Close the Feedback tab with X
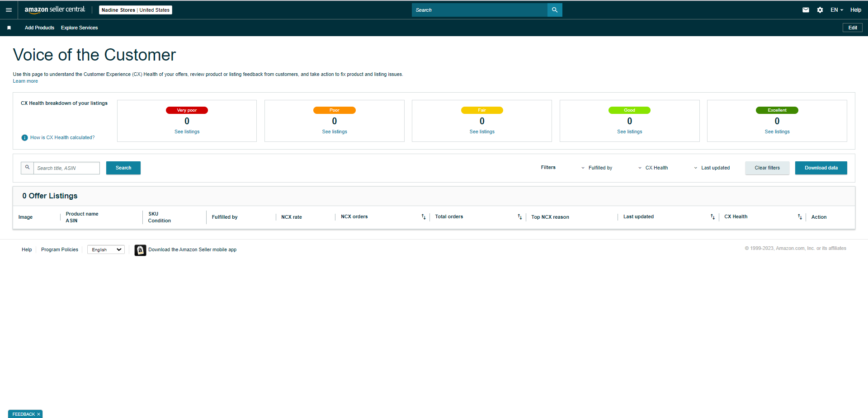 tap(39, 414)
